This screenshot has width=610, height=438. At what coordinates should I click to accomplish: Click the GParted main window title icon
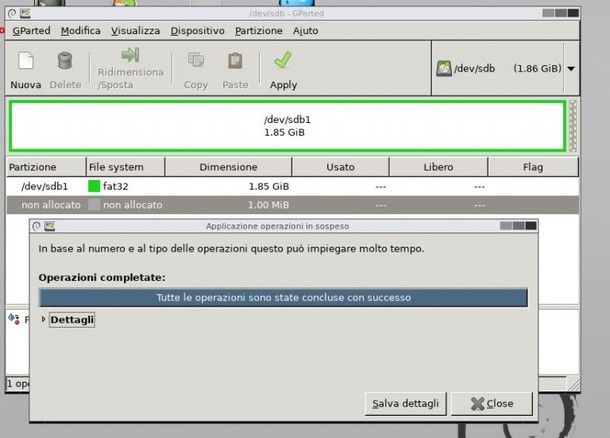[x=25, y=13]
